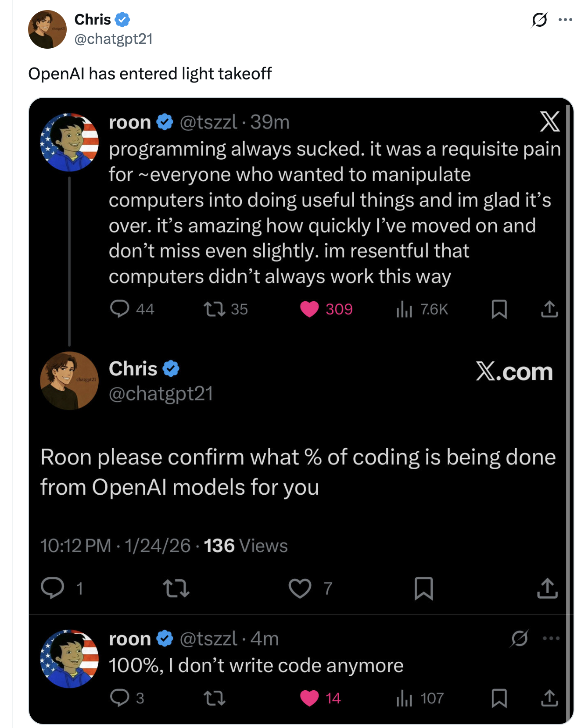Repost Chris's 'Roon please confirm' tweet

[176, 588]
